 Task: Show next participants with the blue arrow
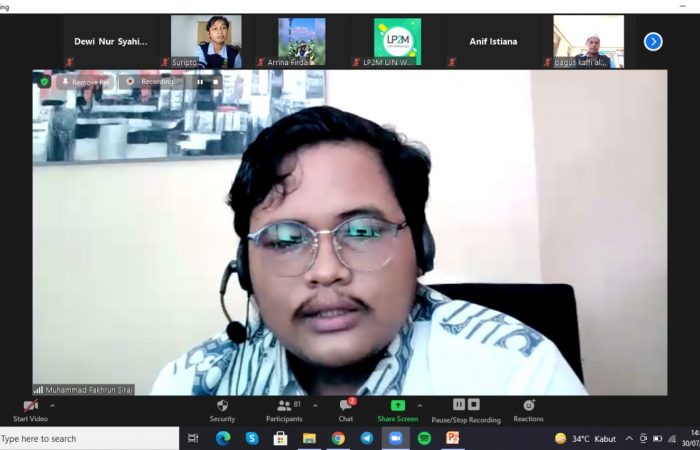click(x=653, y=41)
